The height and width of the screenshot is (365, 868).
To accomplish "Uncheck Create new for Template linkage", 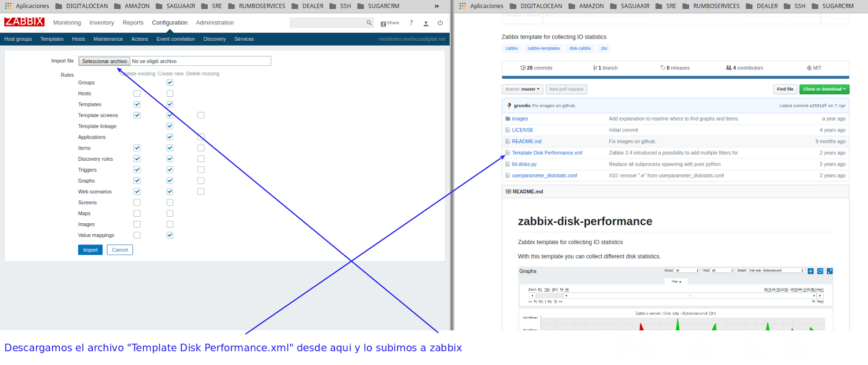I will pos(170,126).
